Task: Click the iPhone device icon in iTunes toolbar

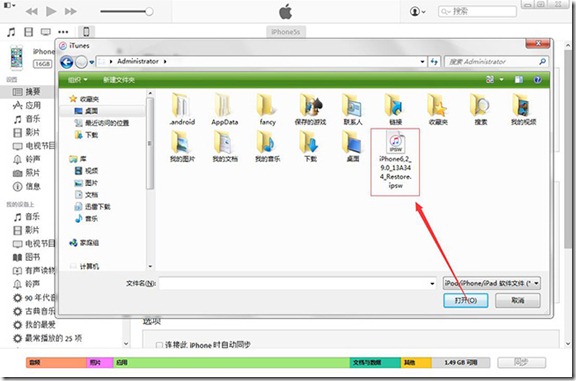Action: point(86,32)
